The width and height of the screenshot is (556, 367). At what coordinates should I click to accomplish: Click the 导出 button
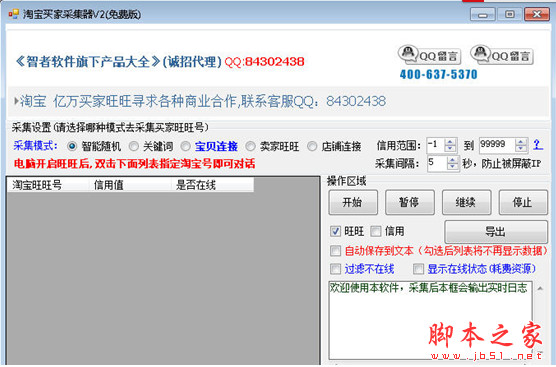(x=496, y=232)
